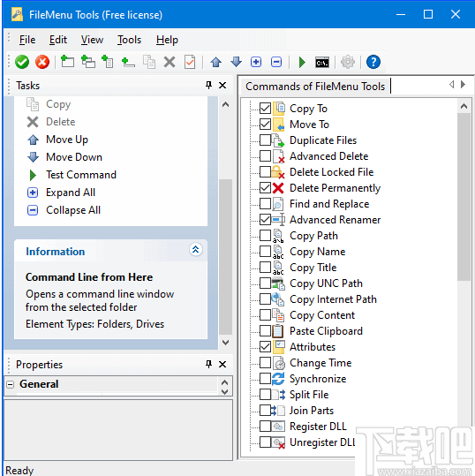Viewport: 475px width, 476px height.
Task: Click the toolbar Move Down arrow
Action: click(236, 62)
